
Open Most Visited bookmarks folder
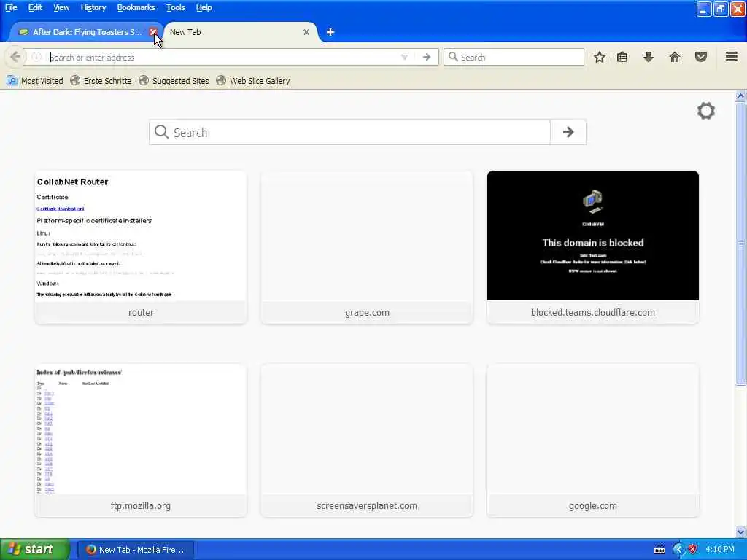pyautogui.click(x=35, y=80)
